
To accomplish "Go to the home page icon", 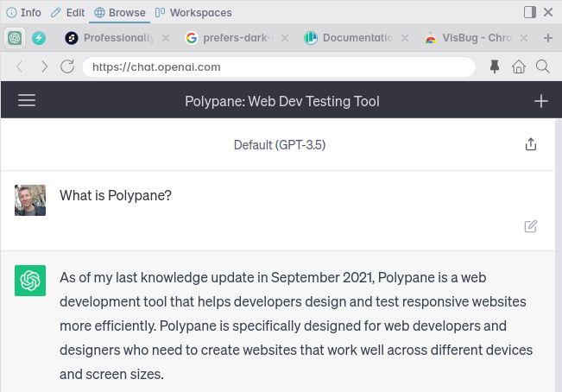I will [519, 66].
